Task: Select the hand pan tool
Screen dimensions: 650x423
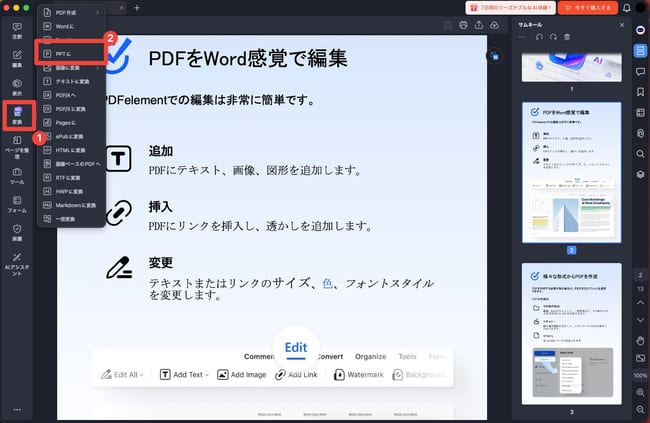Action: (x=640, y=341)
